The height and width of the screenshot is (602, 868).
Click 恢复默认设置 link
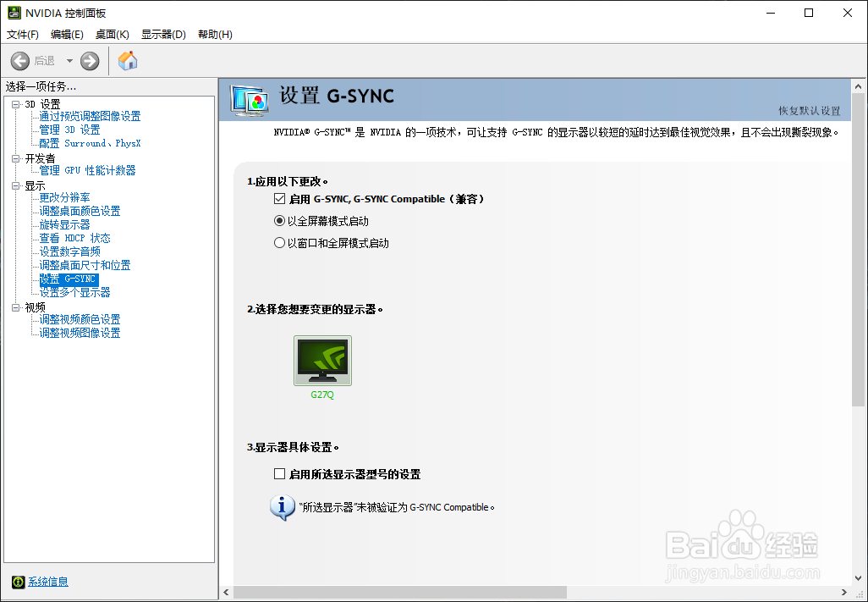[x=810, y=111]
